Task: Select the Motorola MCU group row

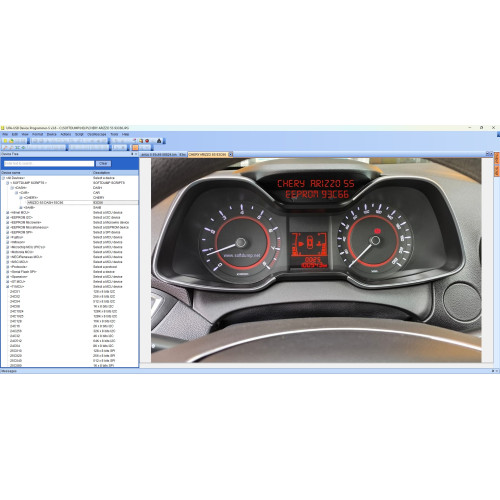Action: coord(69,252)
